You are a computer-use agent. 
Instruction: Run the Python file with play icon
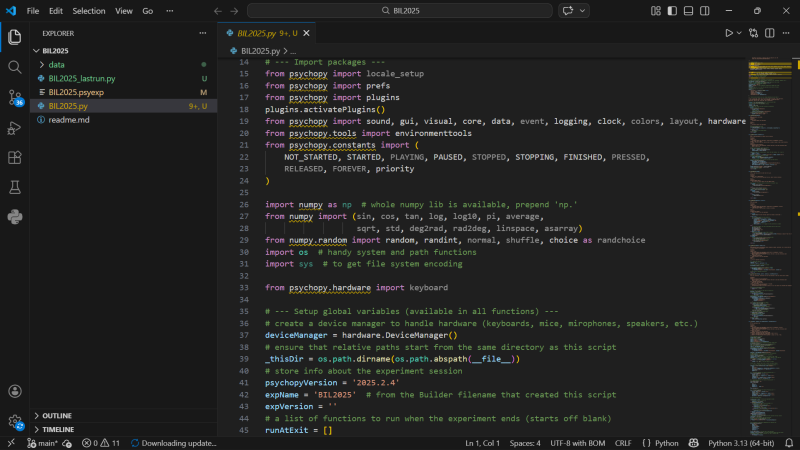pos(729,33)
